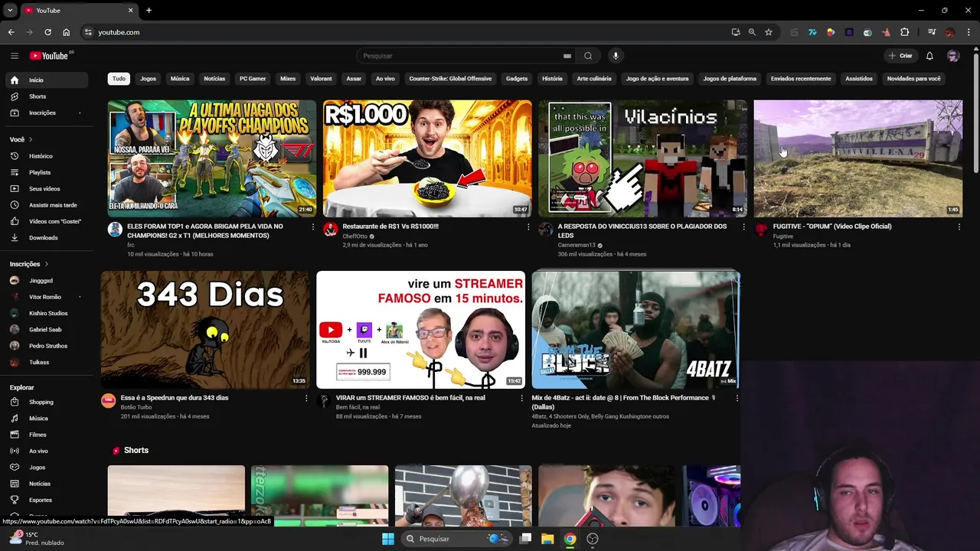The width and height of the screenshot is (980, 551).
Task: Open options for Mix de 4Batz
Action: pos(737,398)
